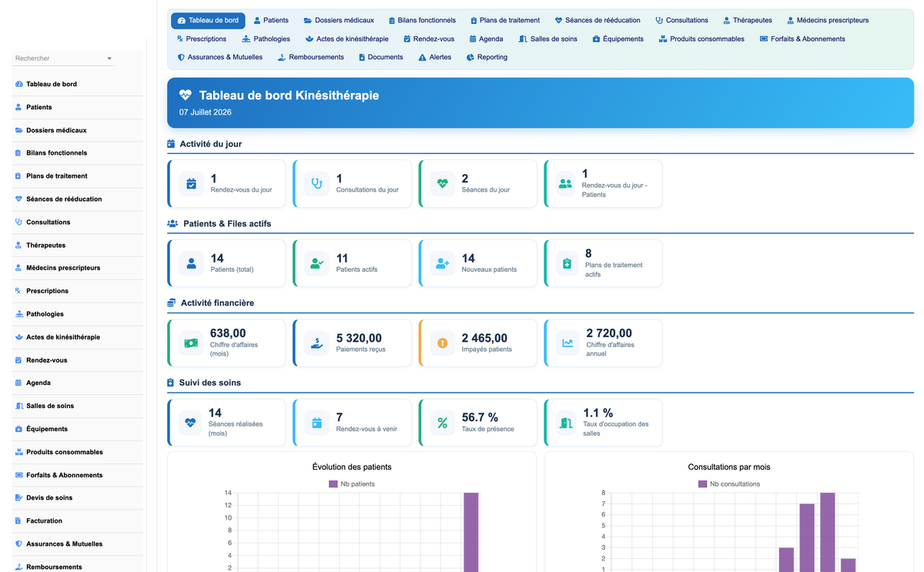Go to Salles de soins in sidebar
This screenshot has height=572, width=924.
(x=78, y=406)
